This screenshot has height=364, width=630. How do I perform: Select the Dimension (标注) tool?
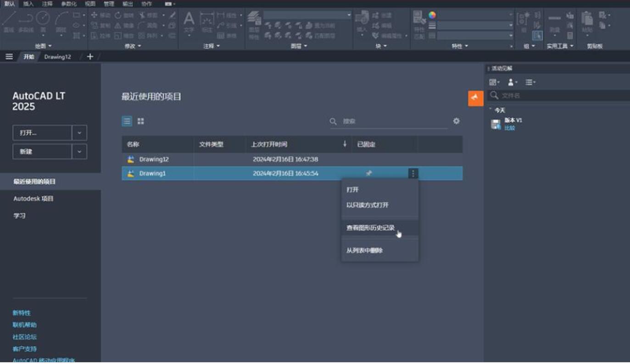(206, 22)
